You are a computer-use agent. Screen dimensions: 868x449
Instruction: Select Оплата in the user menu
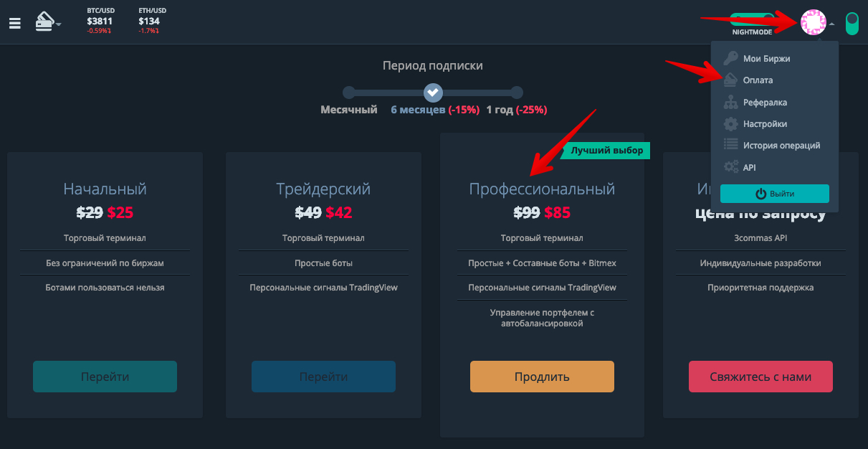tap(758, 80)
